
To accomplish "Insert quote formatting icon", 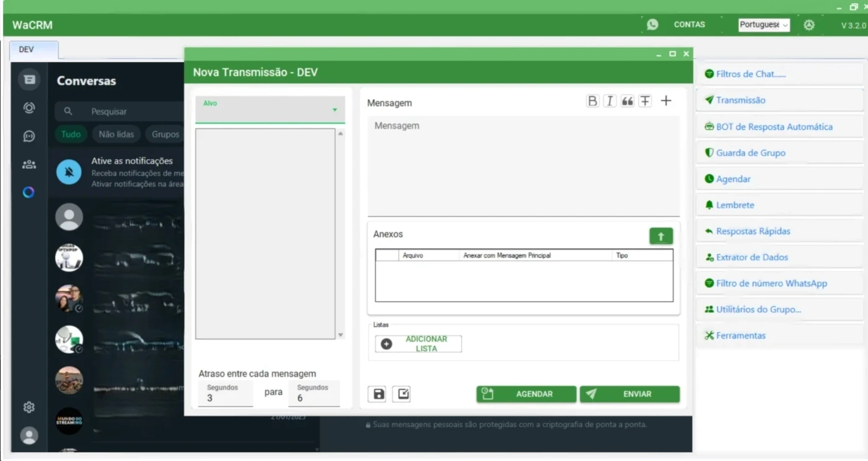I will [x=628, y=101].
